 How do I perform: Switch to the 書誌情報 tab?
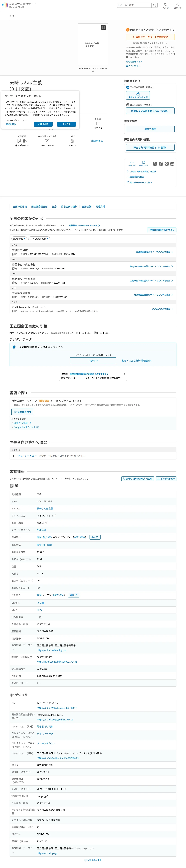tap(86, 207)
